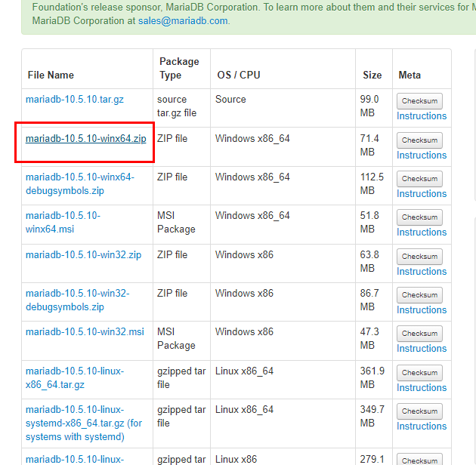The width and height of the screenshot is (476, 465).
Task: Open Instructions for the 349.7 MB systemd package
Action: click(422, 426)
